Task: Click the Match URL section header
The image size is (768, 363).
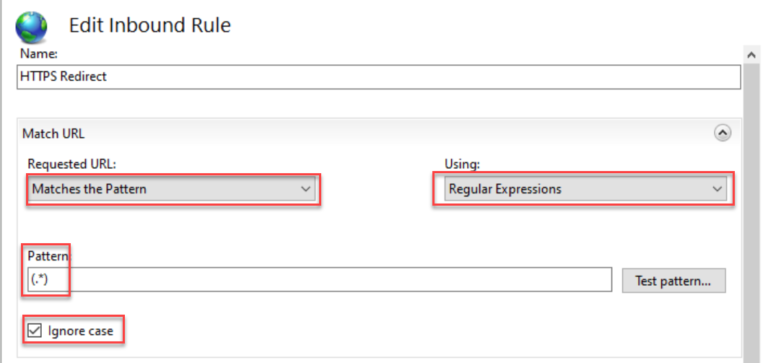Action: pyautogui.click(x=54, y=134)
